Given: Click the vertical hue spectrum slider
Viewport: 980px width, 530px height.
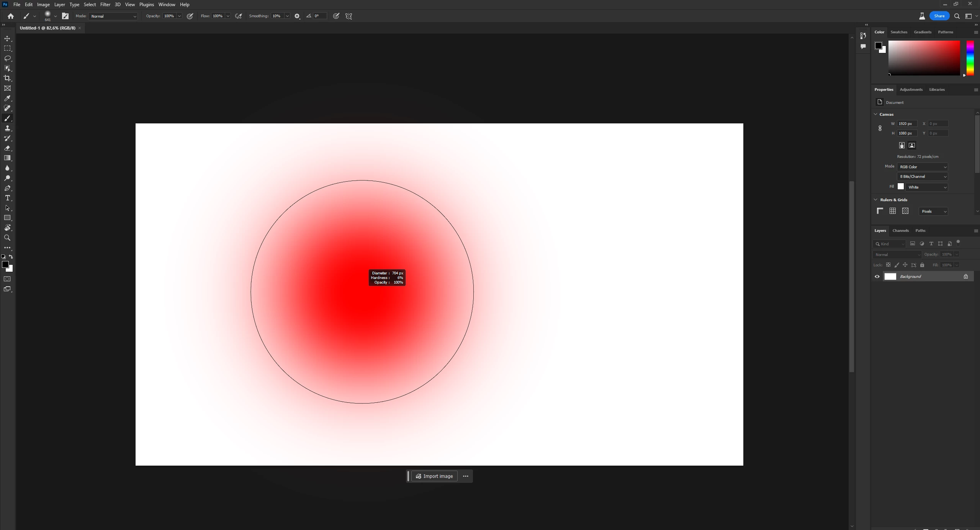Looking at the screenshot, I should pyautogui.click(x=970, y=58).
